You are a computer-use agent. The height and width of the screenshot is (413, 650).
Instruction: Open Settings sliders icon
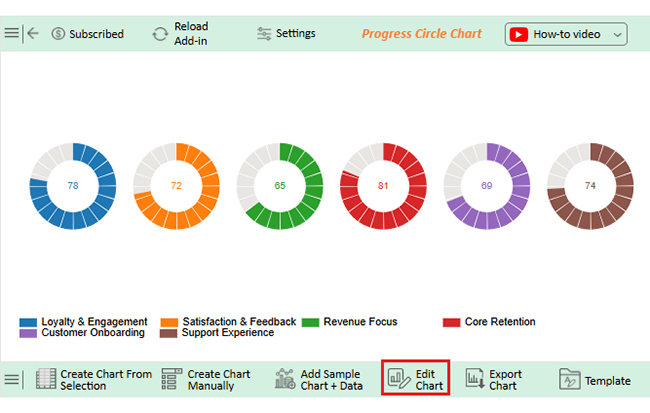264,33
